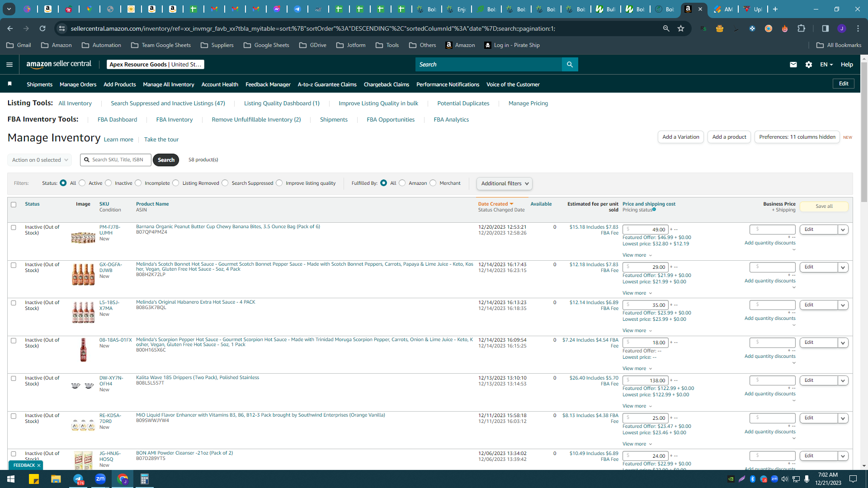Open Windows Start menu

tap(11, 479)
